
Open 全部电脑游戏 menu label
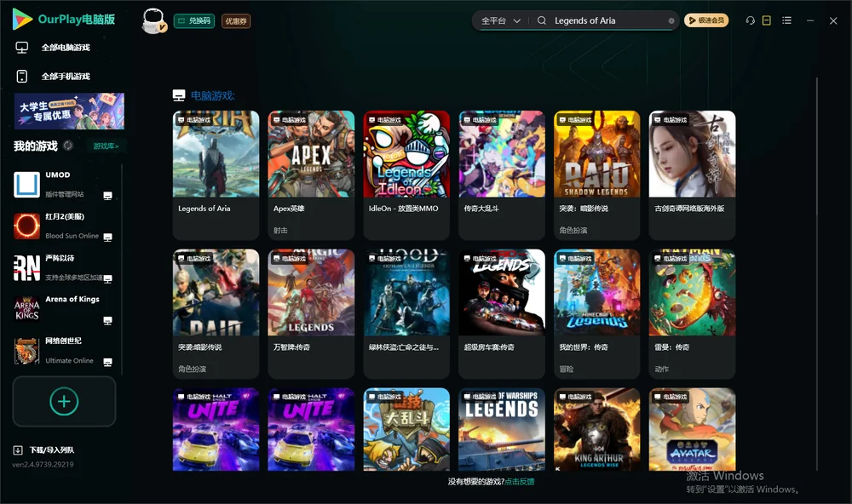tap(66, 48)
